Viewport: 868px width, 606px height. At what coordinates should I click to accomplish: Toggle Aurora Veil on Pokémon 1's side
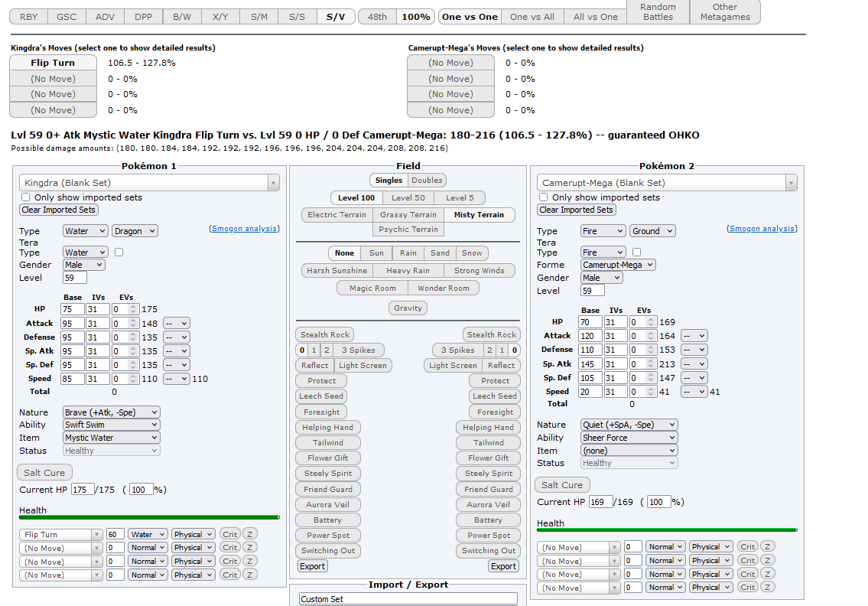tap(328, 505)
